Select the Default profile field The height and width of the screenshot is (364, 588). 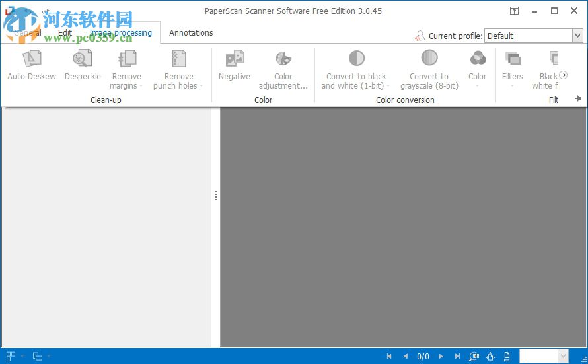529,36
